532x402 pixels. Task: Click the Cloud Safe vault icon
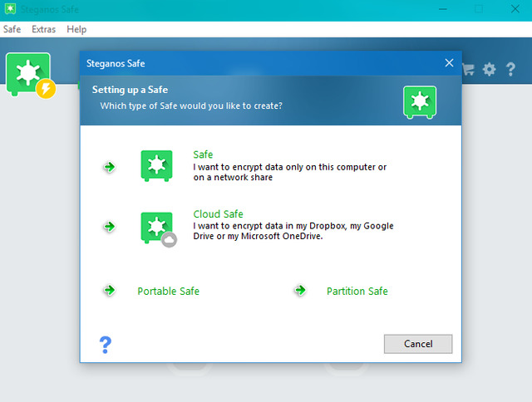156,228
